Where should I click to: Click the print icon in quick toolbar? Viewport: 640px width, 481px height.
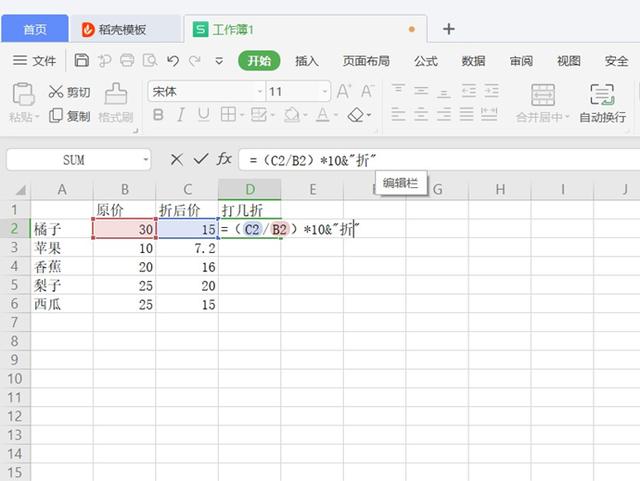point(127,60)
